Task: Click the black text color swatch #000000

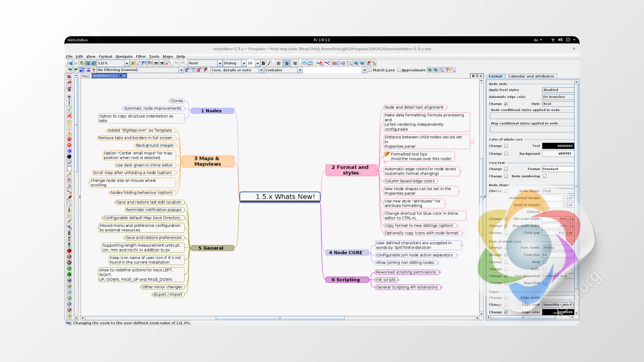Action: pyautogui.click(x=558, y=146)
